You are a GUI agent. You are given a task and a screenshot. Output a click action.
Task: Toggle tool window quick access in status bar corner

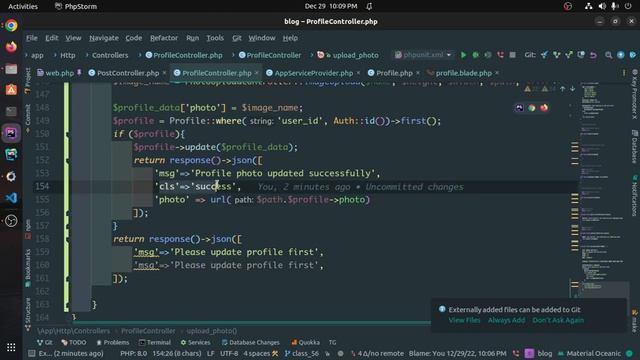pos(31,353)
